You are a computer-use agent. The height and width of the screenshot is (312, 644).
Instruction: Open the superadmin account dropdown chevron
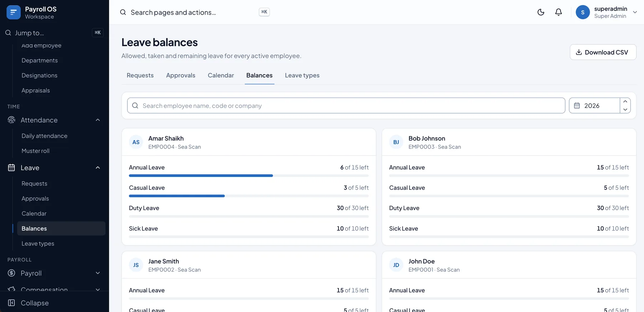click(635, 12)
